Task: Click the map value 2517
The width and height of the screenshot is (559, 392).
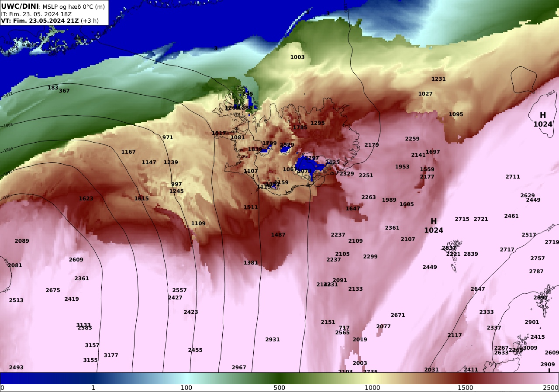Action: pyautogui.click(x=529, y=235)
